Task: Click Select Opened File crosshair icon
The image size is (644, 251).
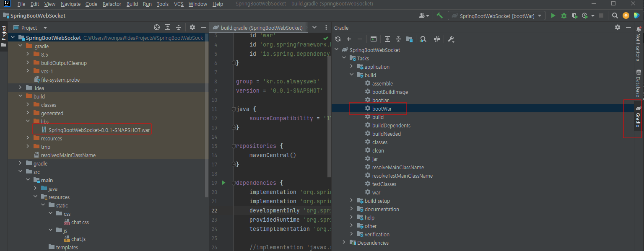Action: pyautogui.click(x=157, y=27)
